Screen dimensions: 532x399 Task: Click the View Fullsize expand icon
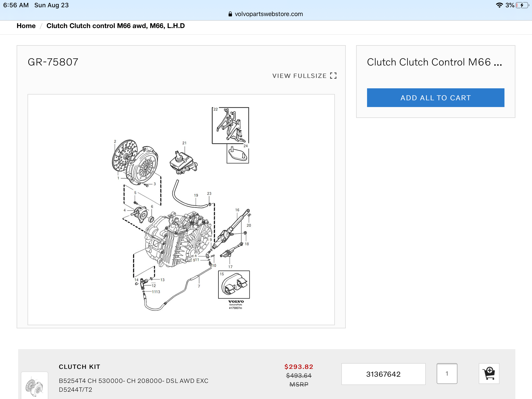click(333, 76)
